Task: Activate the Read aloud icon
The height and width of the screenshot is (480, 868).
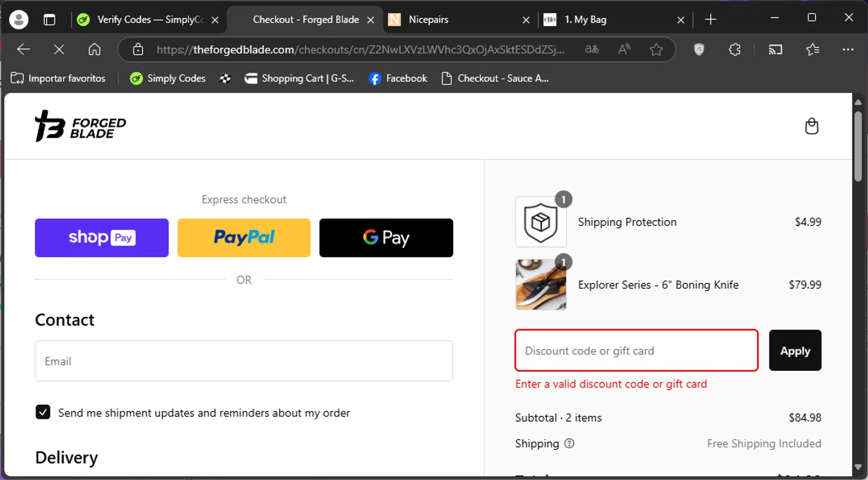Action: pos(624,50)
